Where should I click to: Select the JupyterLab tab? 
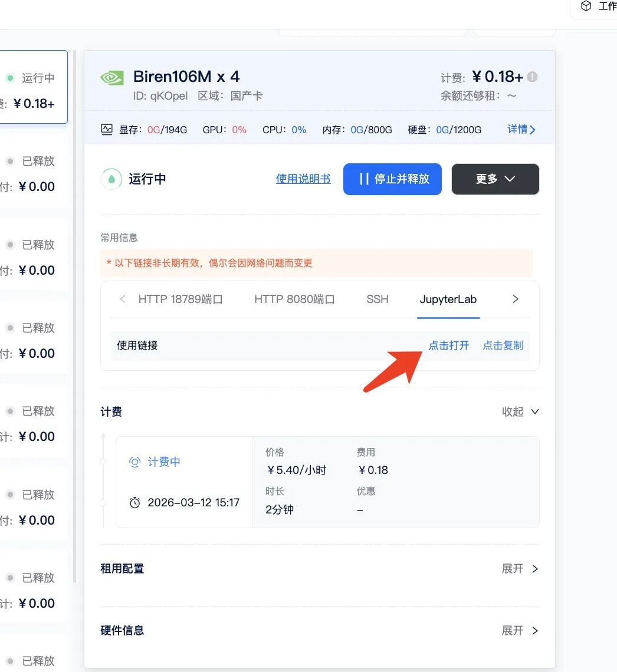448,299
